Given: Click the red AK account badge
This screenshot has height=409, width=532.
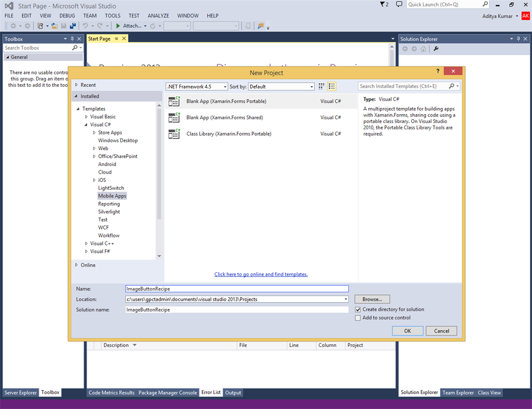Looking at the screenshot, I should pos(526,16).
